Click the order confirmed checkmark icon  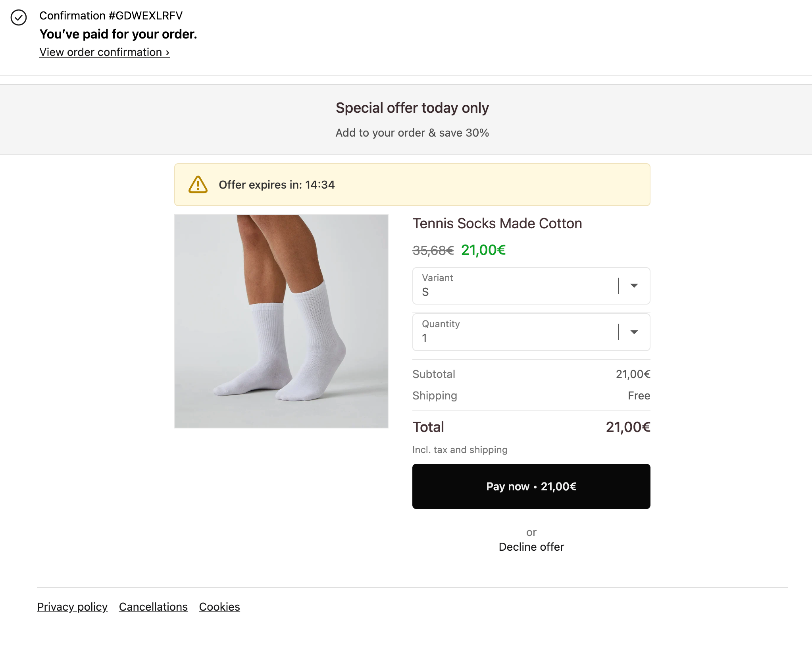pyautogui.click(x=19, y=17)
